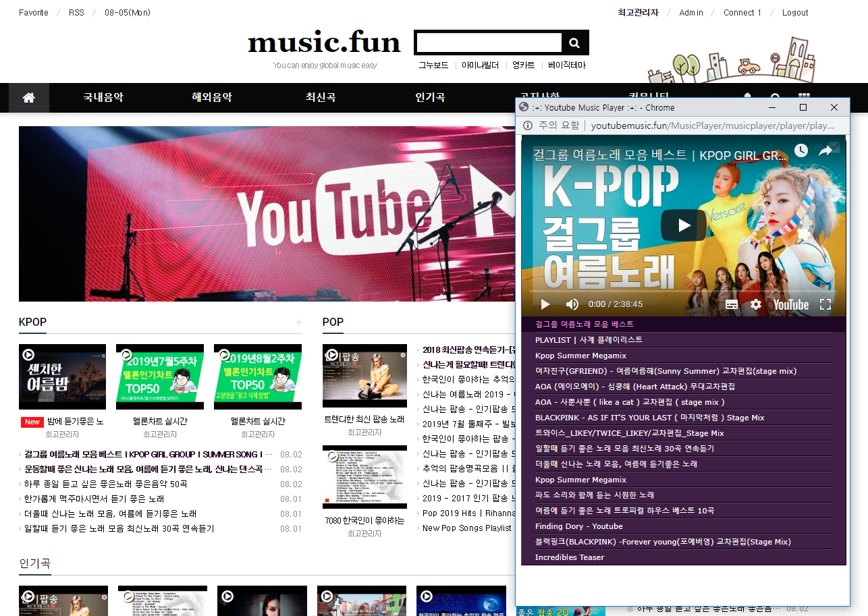Click the home icon in navigation bar
Viewport: 868px width, 616px height.
28,98
